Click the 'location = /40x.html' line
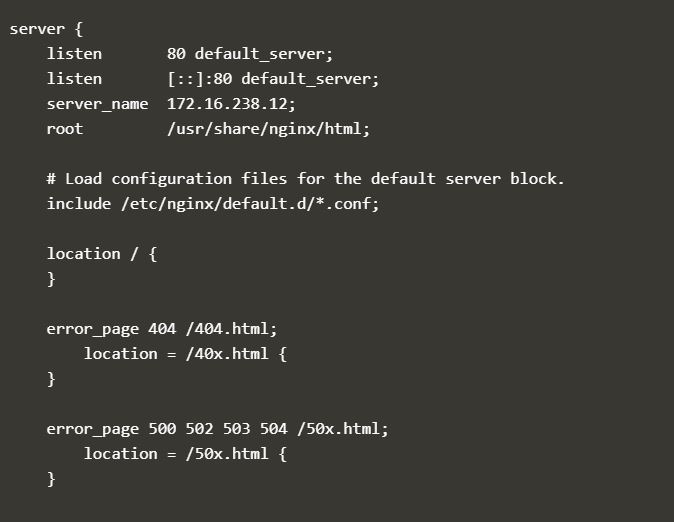 [185, 354]
